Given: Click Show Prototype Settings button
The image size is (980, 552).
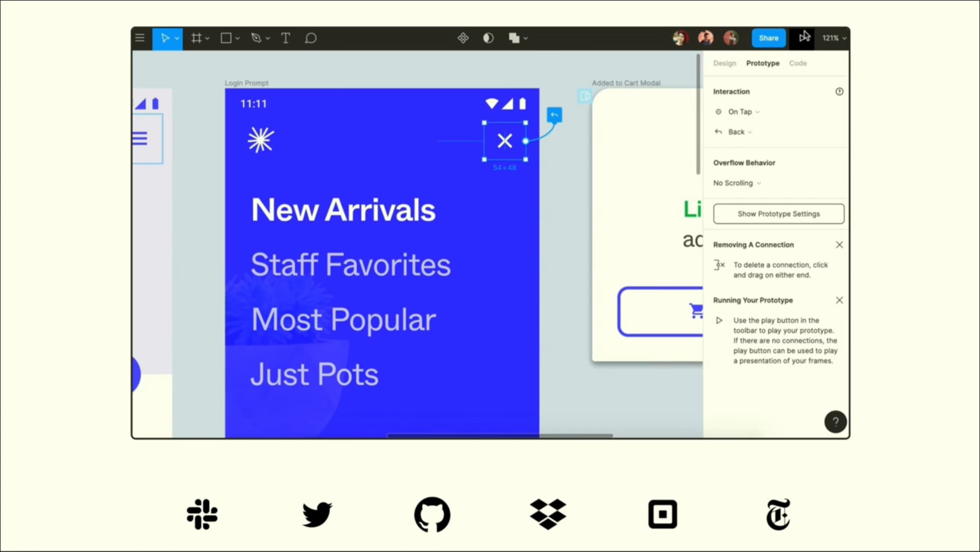Looking at the screenshot, I should tap(779, 214).
